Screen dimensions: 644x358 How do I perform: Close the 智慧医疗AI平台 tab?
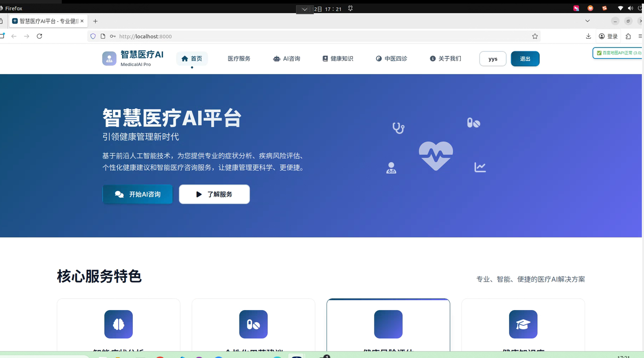tap(82, 21)
